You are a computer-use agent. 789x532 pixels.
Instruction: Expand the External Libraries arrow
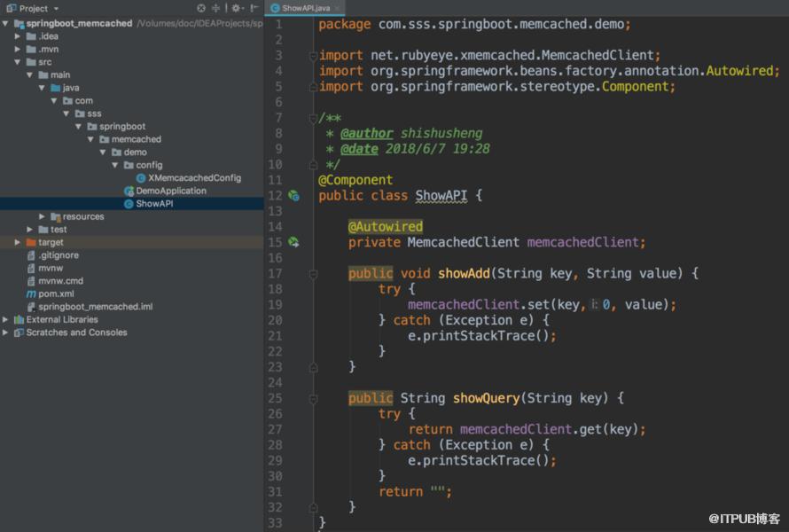tap(5, 319)
